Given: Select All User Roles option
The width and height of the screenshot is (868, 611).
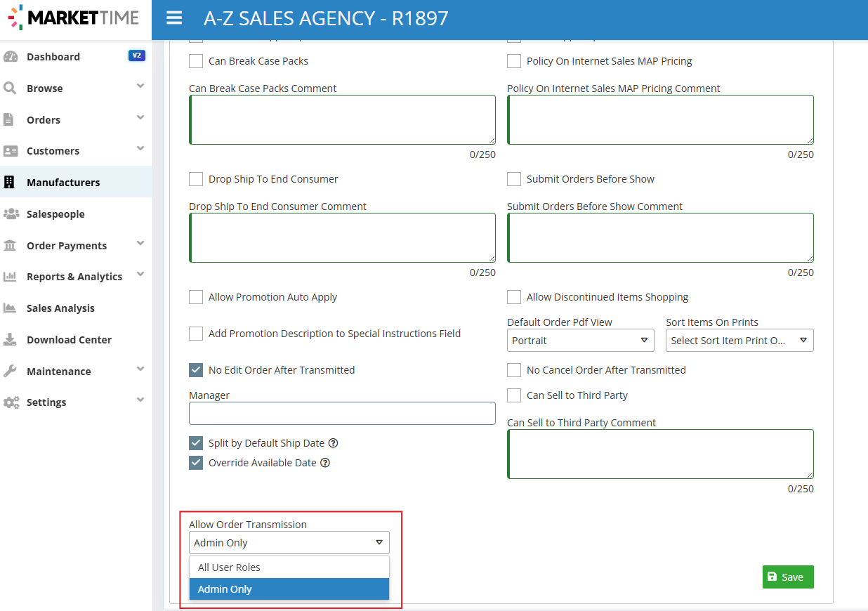Looking at the screenshot, I should coord(289,567).
